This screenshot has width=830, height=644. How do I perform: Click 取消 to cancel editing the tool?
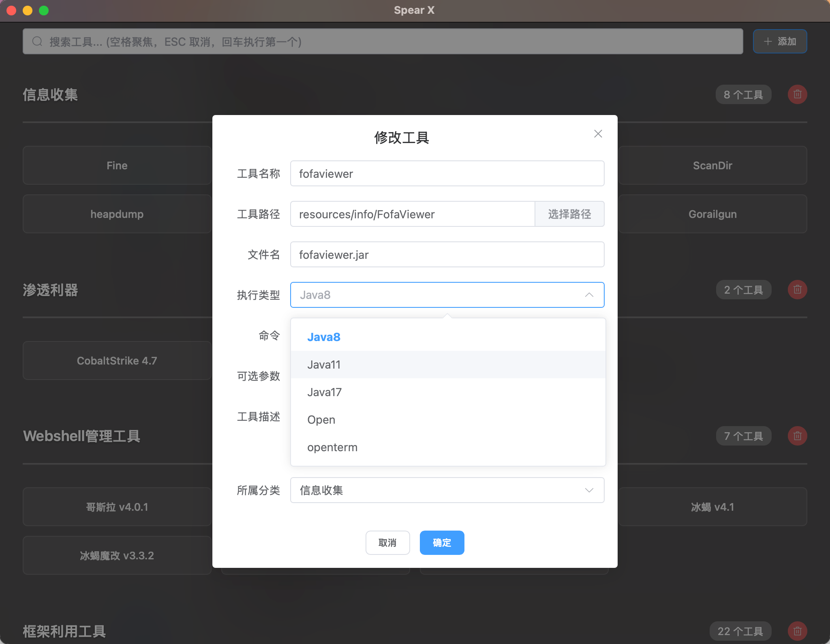click(387, 542)
